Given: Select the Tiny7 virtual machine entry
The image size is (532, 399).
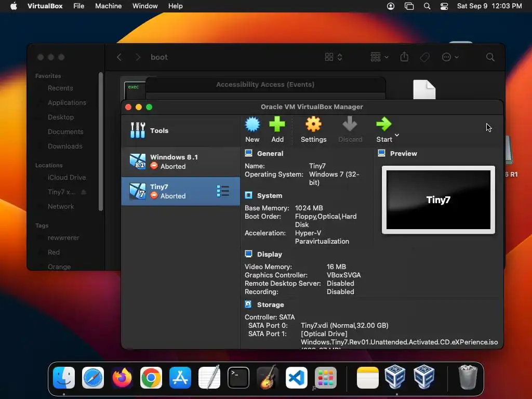Looking at the screenshot, I should pos(180,191).
